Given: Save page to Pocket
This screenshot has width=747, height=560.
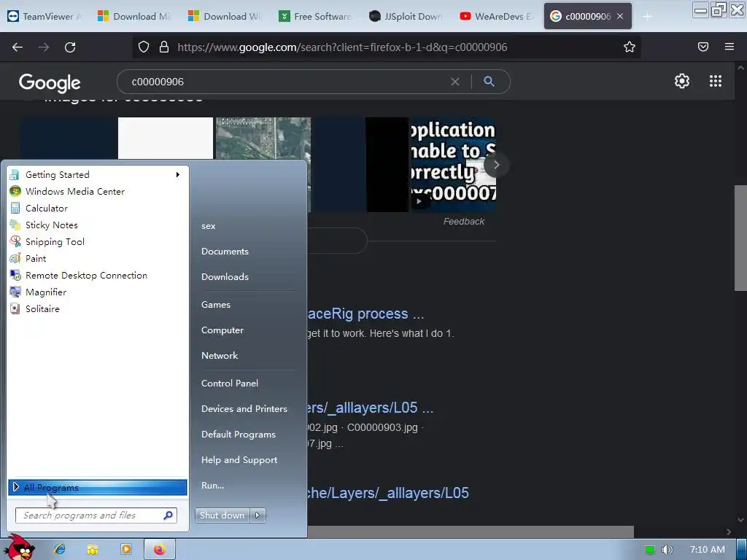Looking at the screenshot, I should tap(703, 47).
